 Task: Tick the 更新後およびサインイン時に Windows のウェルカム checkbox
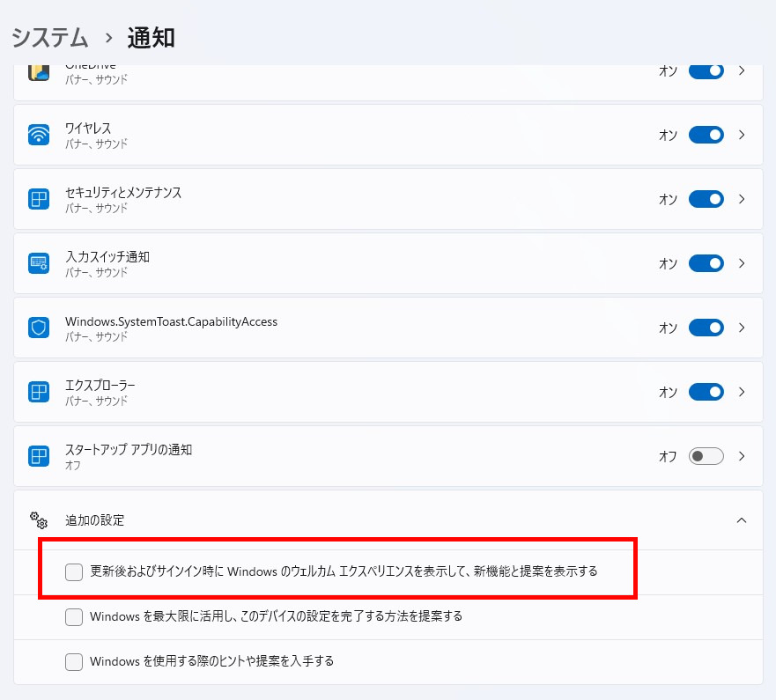click(x=74, y=571)
